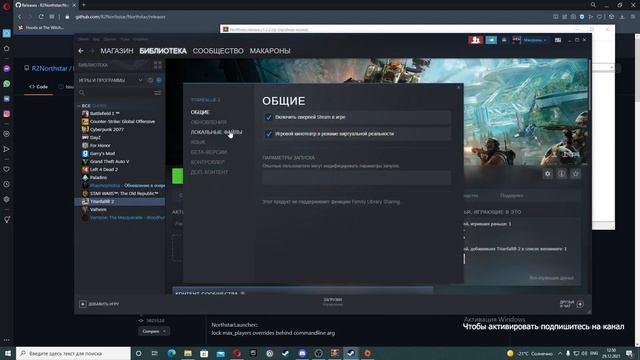
Task: Open Instagram in the Opera sidebar
Action: [7, 114]
